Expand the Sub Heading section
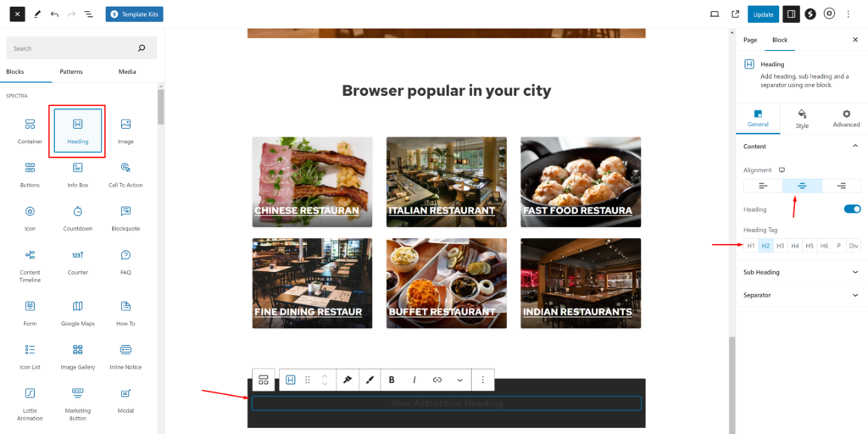868x434 pixels. point(801,272)
